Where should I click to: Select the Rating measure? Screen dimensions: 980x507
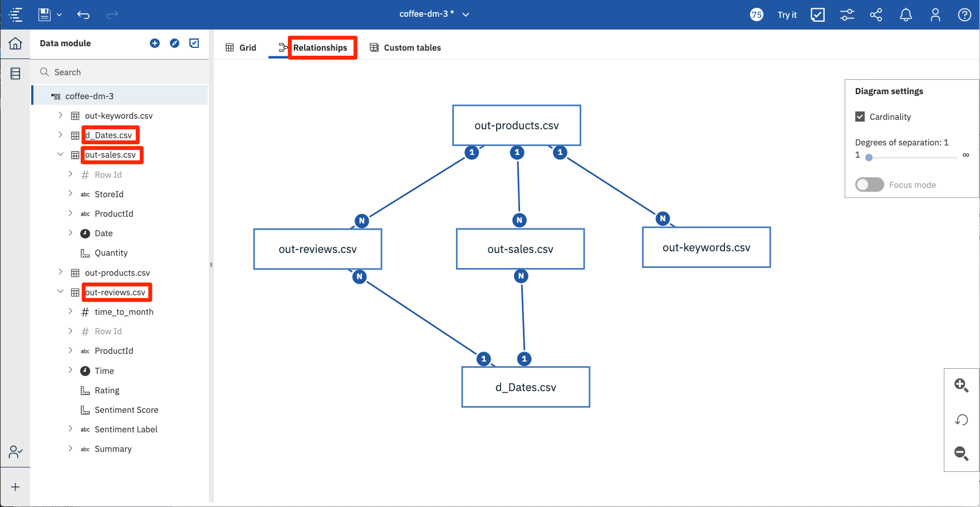tap(107, 391)
